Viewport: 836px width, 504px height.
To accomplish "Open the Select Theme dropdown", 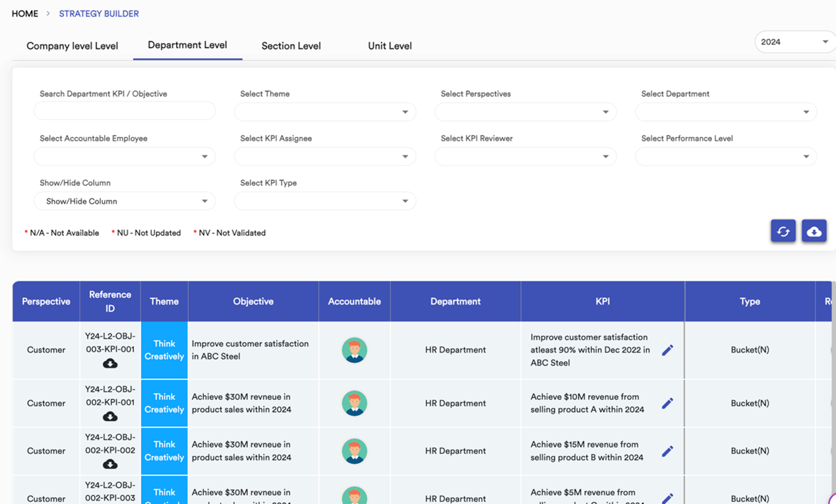I will coord(325,111).
